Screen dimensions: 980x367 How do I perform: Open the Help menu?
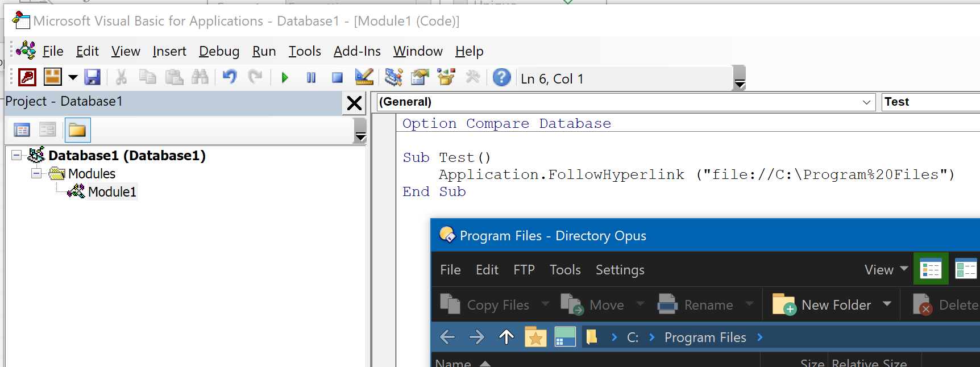469,51
